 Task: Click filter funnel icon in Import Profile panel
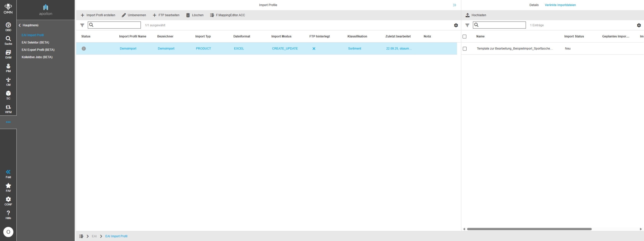(82, 25)
